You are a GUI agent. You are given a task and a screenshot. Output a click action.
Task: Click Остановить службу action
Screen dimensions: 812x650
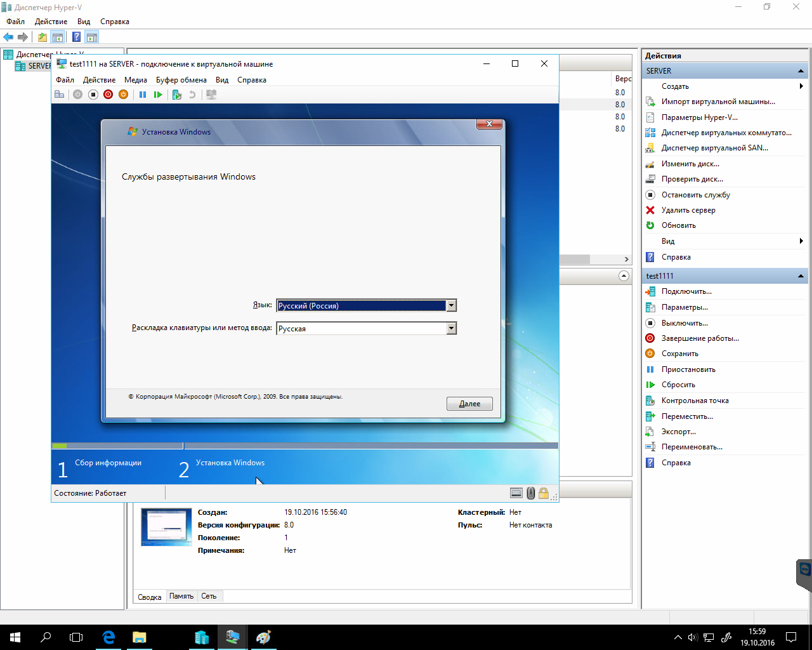coord(695,195)
